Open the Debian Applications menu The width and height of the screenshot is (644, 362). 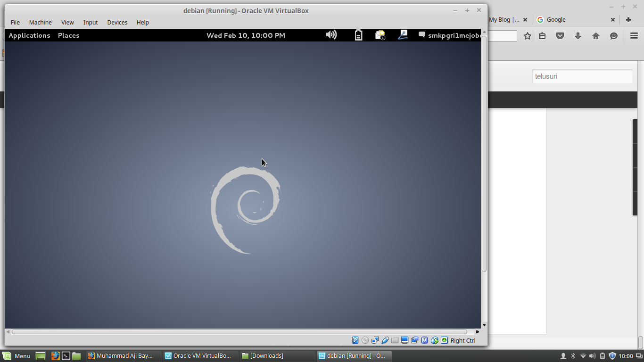coord(29,35)
